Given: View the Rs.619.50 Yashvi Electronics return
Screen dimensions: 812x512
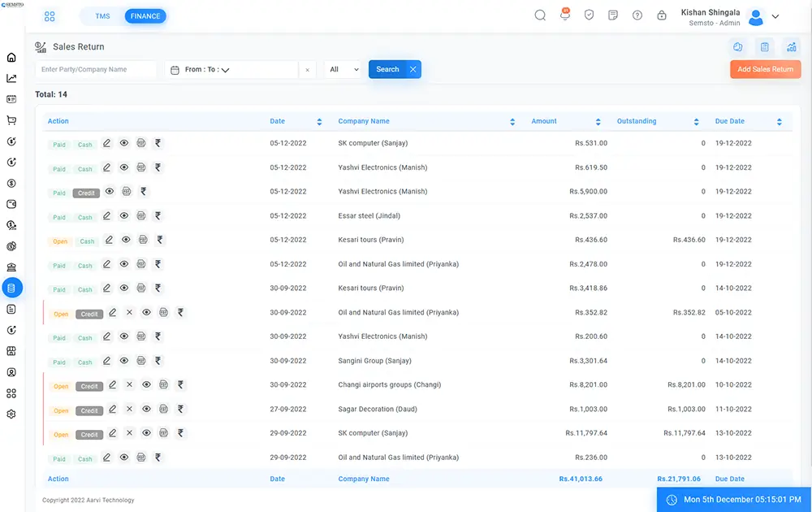Looking at the screenshot, I should pyautogui.click(x=123, y=167).
